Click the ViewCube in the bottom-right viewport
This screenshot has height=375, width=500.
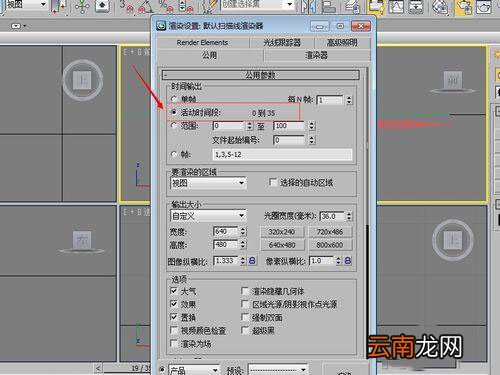pyautogui.click(x=453, y=239)
